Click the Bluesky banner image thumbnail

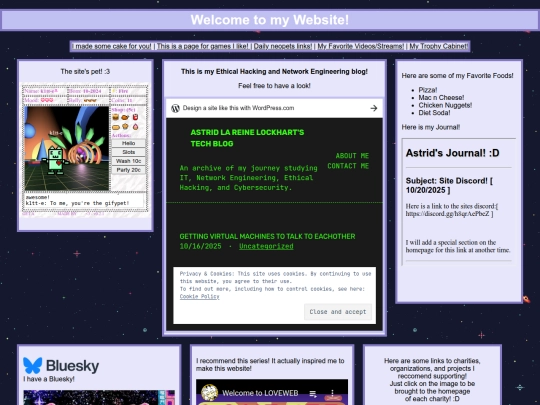[99, 397]
